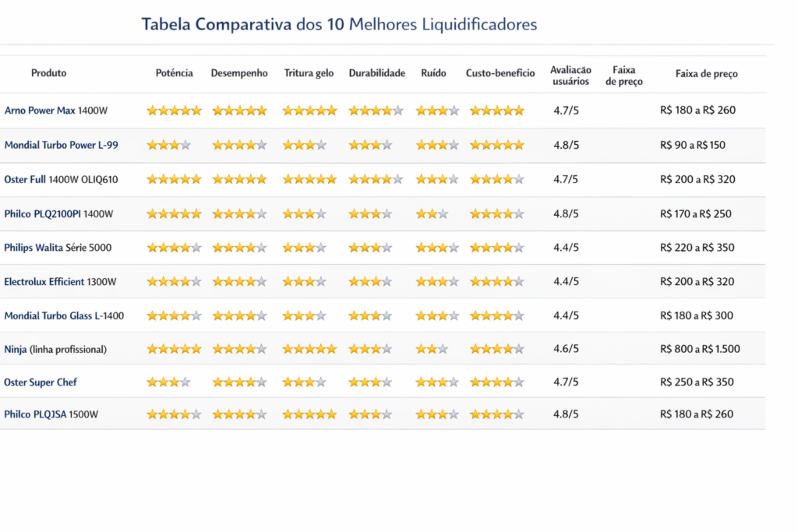Click Mondial Turbo Power L-99 Desempenho stars
Viewport: 798px width, 532px height.
tap(239, 145)
